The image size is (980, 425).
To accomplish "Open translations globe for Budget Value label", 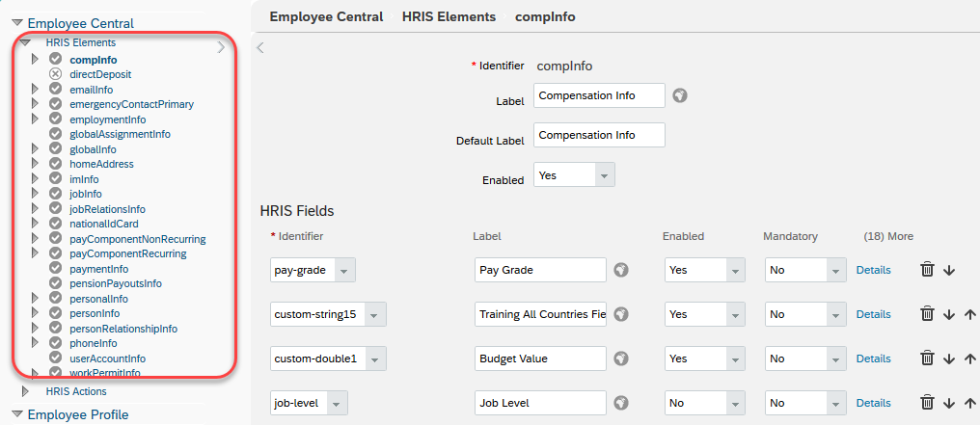I will pos(620,359).
